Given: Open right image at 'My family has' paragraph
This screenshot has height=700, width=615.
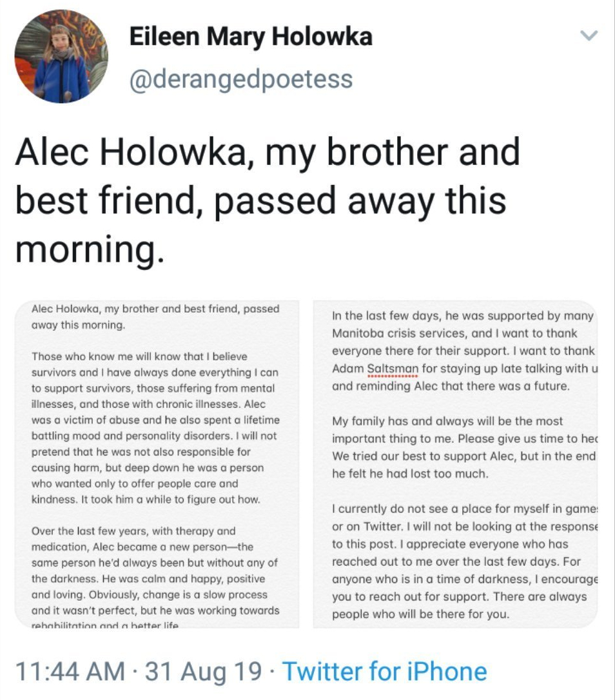Looking at the screenshot, I should tap(465, 447).
